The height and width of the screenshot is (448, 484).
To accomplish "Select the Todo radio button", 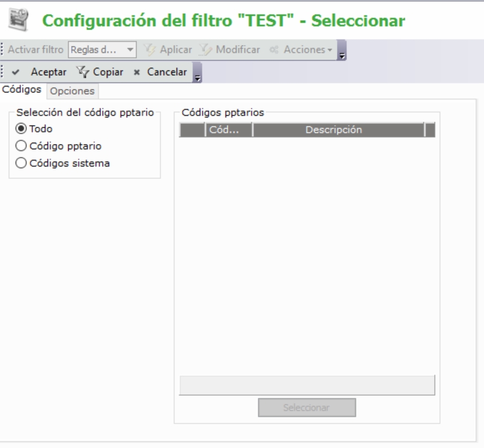I will [21, 128].
